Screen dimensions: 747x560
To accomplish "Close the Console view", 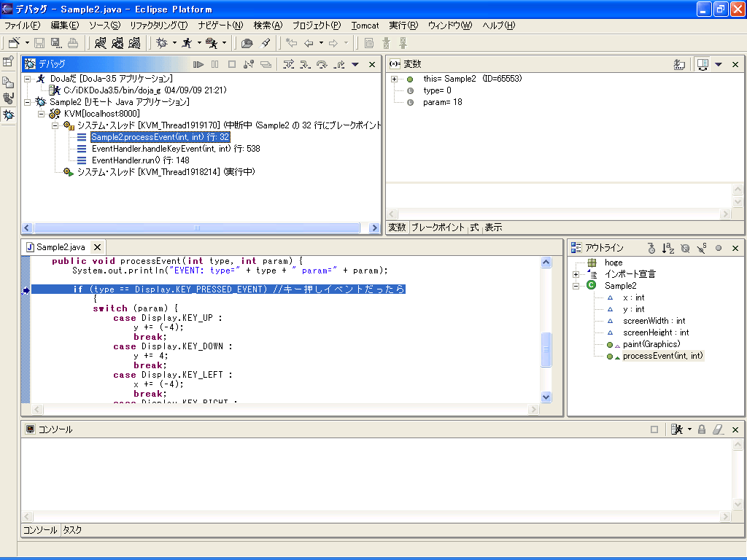I will point(735,429).
